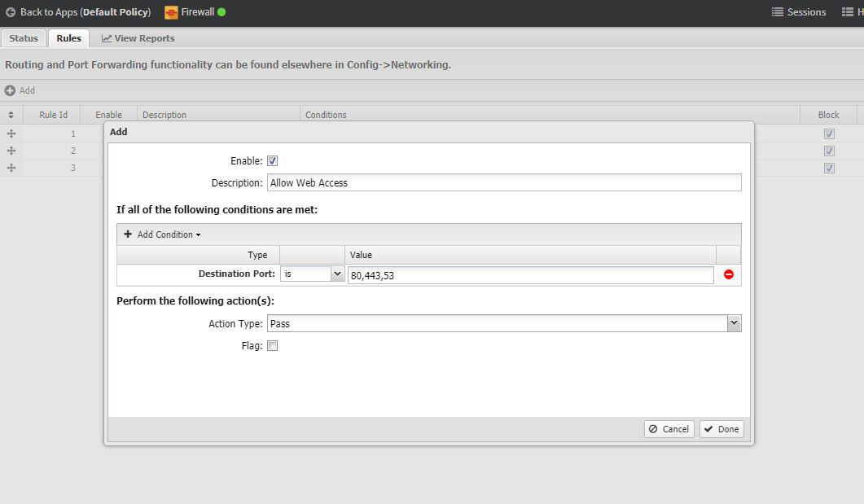
Task: Enable the Flag checkbox
Action: tap(273, 346)
